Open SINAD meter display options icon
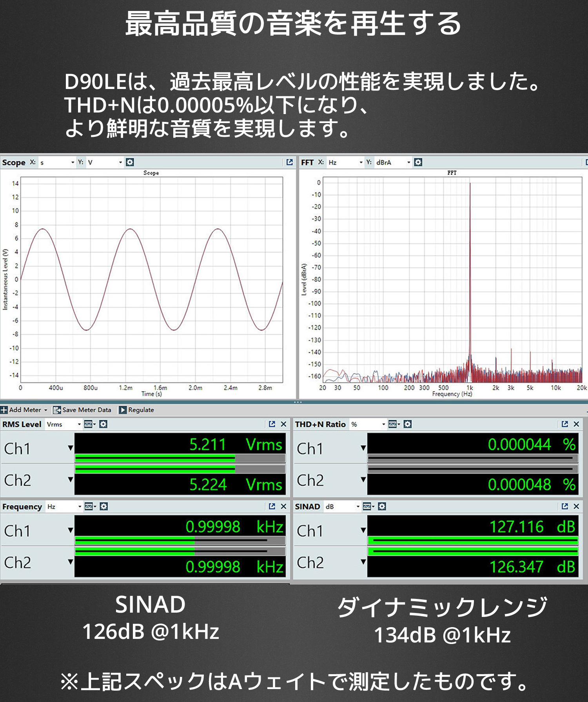Screen dimensions: 588x702 368,506
